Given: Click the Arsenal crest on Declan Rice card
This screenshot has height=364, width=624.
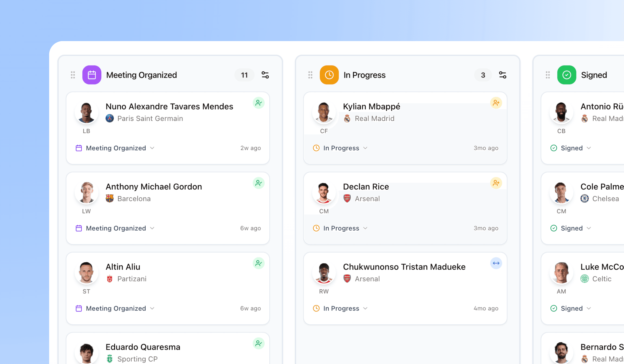Looking at the screenshot, I should [347, 198].
